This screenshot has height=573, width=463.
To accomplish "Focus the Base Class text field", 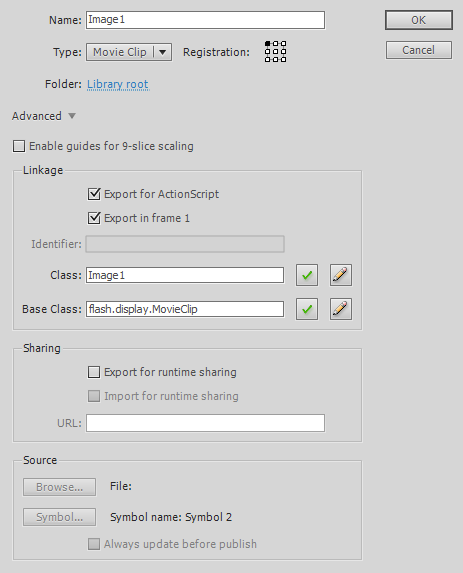I will [185, 309].
